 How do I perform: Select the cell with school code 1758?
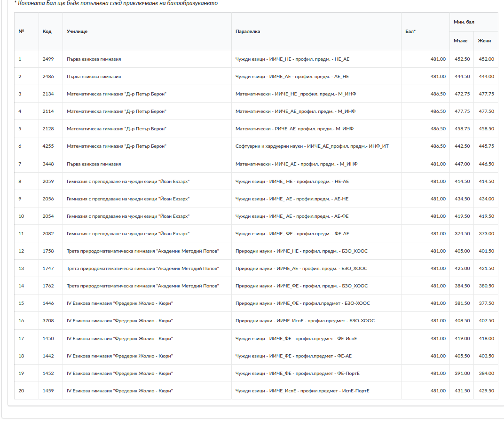48,251
